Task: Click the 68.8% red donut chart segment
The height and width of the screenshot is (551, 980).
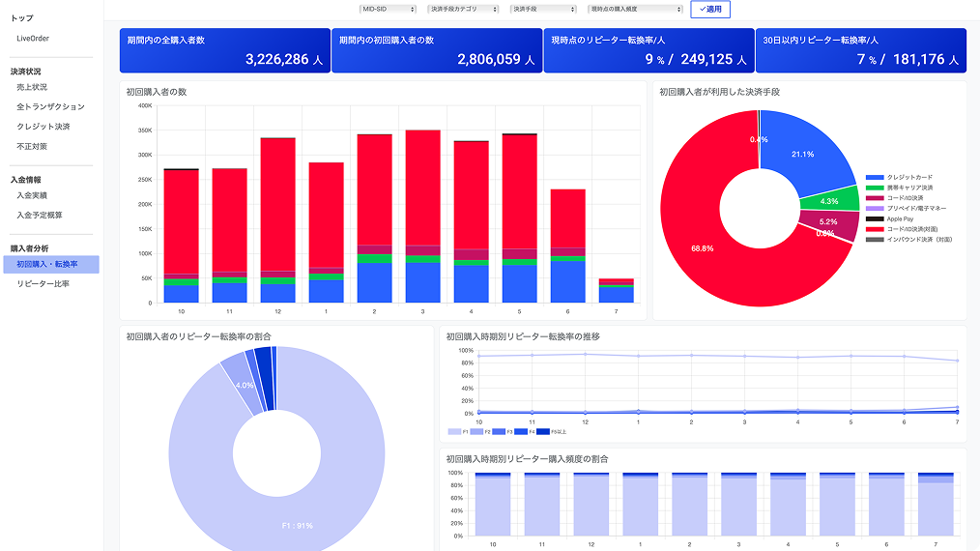Action: click(706, 251)
